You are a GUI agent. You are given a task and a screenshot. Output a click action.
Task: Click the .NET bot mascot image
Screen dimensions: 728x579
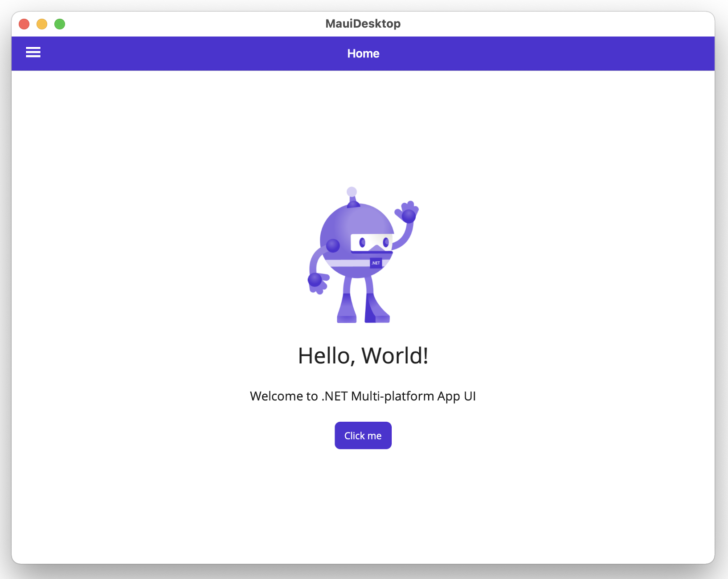(363, 255)
